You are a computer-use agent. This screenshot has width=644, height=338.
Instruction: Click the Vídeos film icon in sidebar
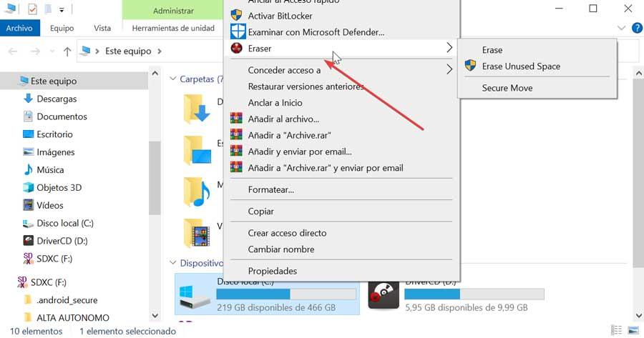(x=28, y=205)
